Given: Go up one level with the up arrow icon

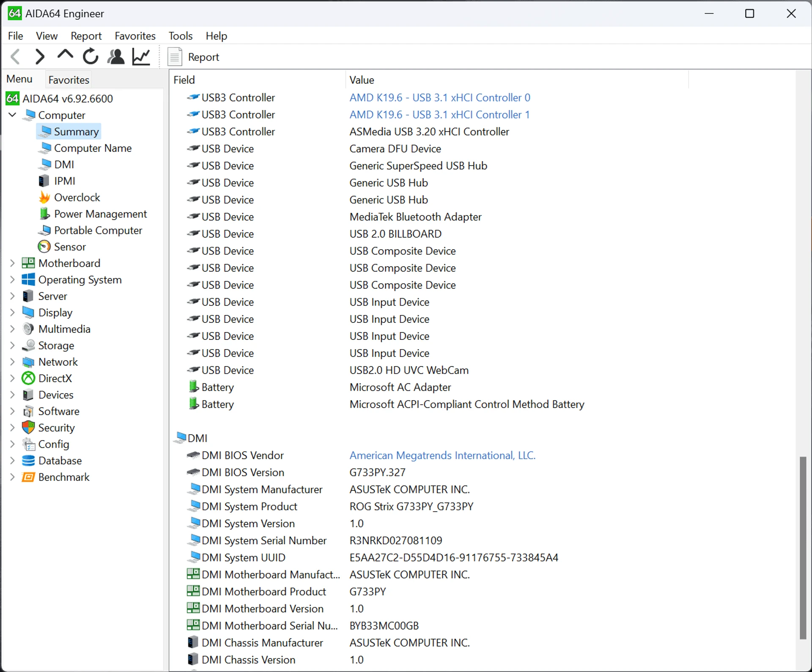Looking at the screenshot, I should 65,55.
